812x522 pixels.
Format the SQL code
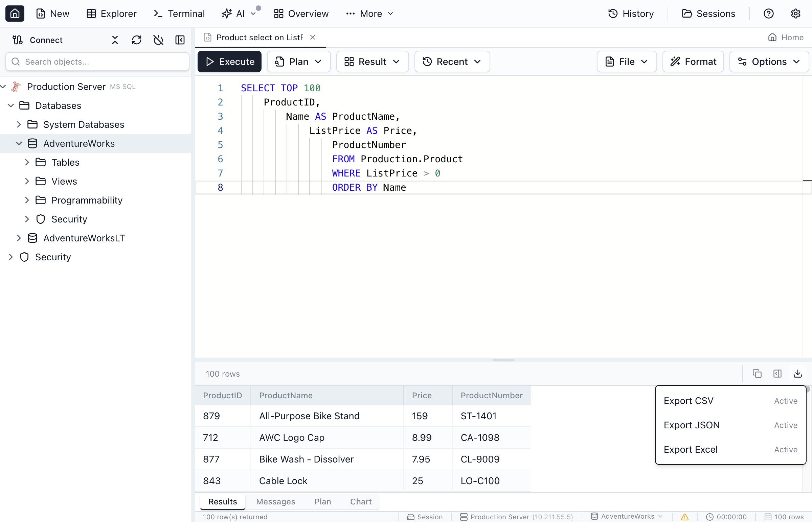[x=693, y=61]
